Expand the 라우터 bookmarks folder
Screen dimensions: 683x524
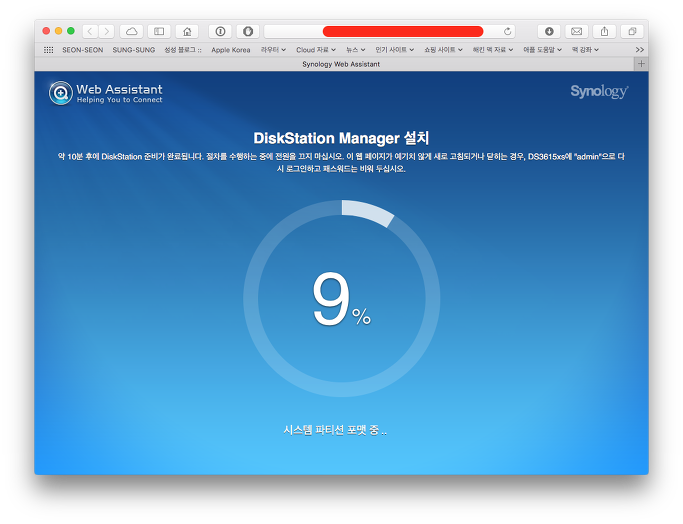point(273,50)
